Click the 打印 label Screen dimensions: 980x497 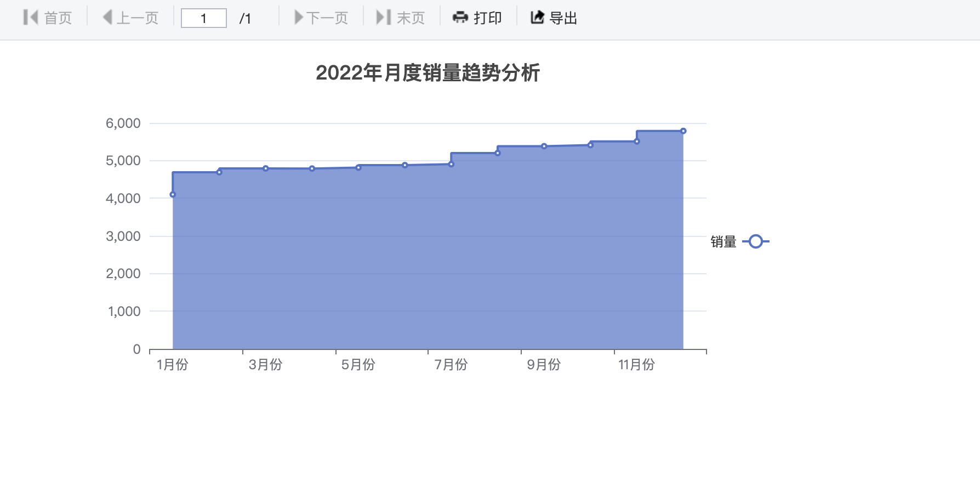[x=488, y=18]
